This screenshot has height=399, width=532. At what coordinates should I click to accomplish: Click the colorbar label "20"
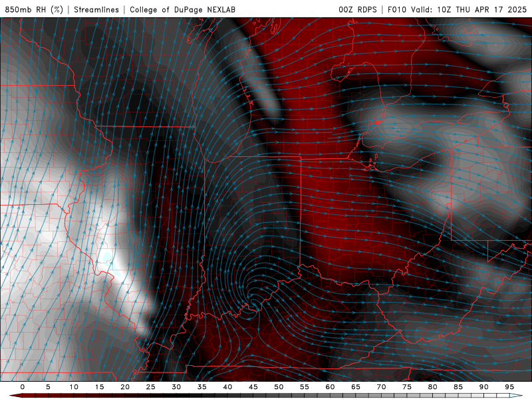tap(125, 387)
